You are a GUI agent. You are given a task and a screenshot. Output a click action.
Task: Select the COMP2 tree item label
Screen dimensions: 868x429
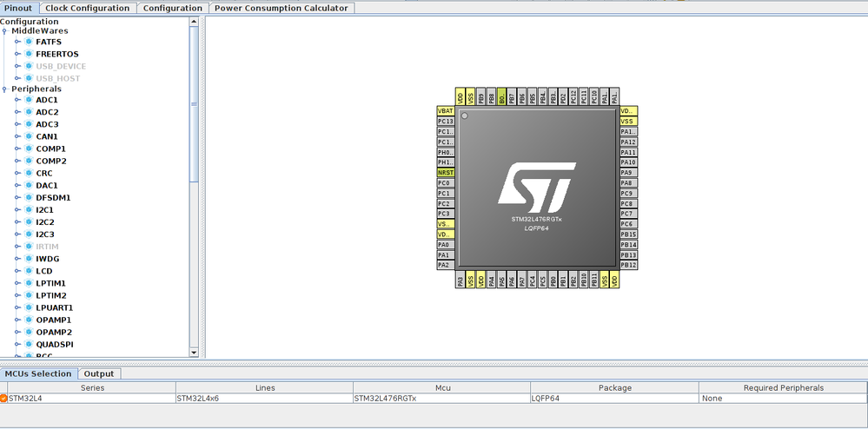click(51, 161)
